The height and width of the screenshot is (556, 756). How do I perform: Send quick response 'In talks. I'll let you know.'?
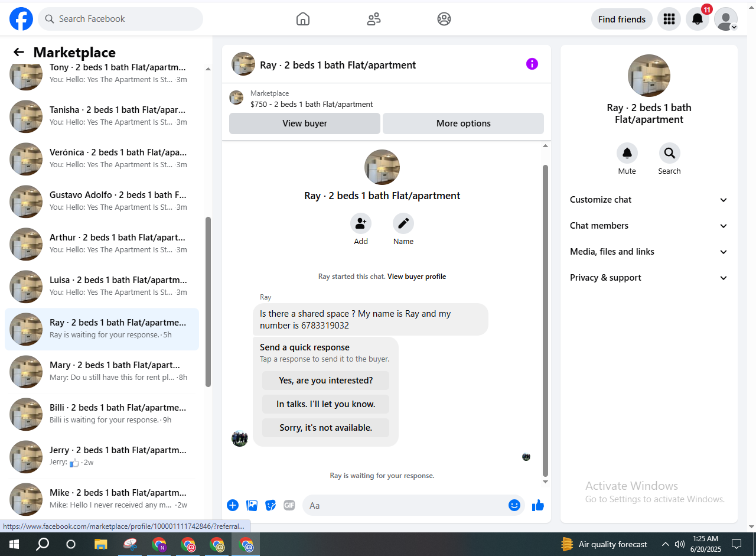click(326, 404)
